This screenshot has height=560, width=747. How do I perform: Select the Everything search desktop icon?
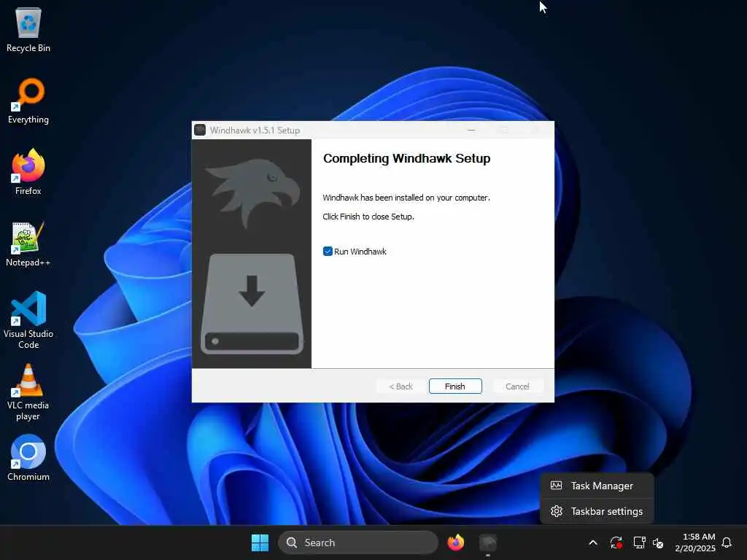click(28, 101)
